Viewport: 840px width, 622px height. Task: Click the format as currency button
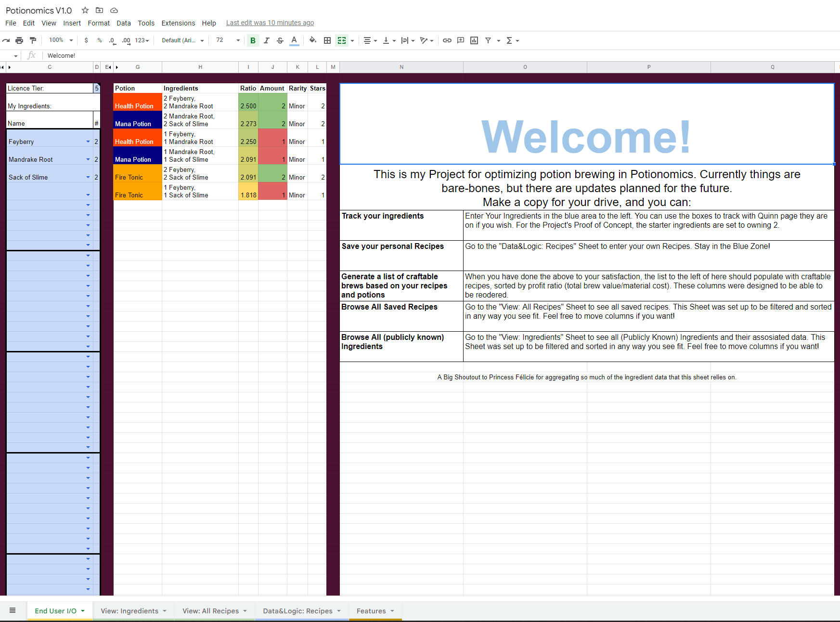(x=86, y=40)
